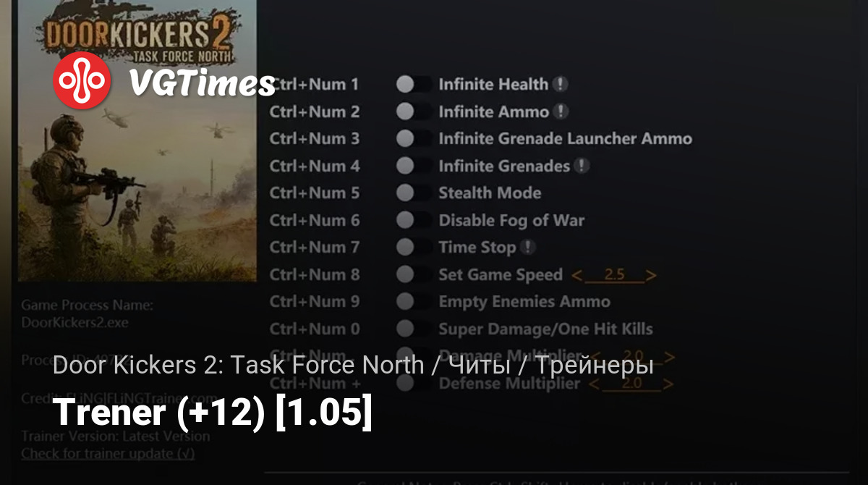Screen dimensions: 868x485
Task: Decrease Game Speed with left arrow
Action: [x=576, y=275]
